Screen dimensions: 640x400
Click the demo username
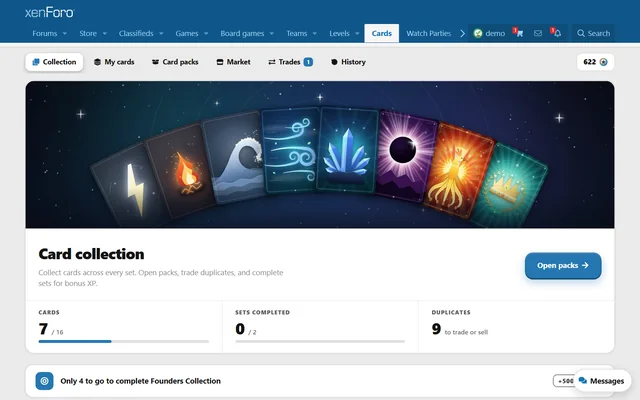click(x=495, y=33)
